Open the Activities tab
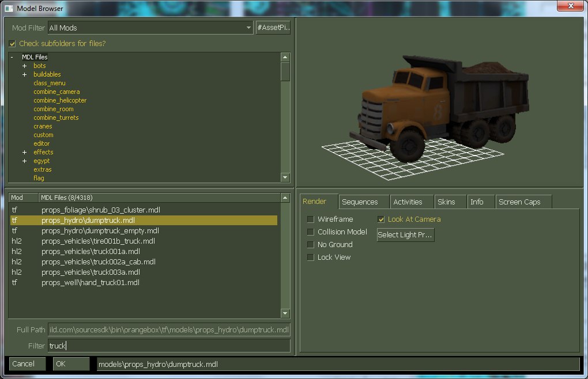 click(x=412, y=202)
